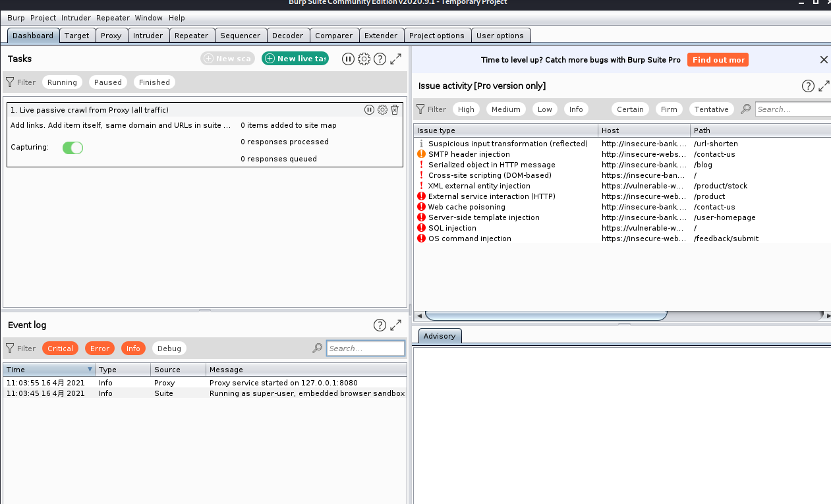Screen dimensions: 831x504
Task: Toggle Info severity issue filter
Action: pyautogui.click(x=576, y=109)
